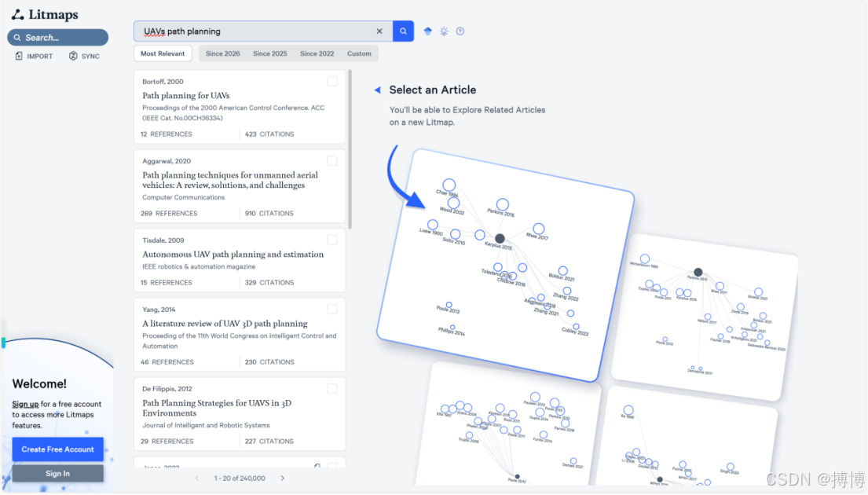Go to next results page arrow
868x495 pixels.
pyautogui.click(x=282, y=478)
